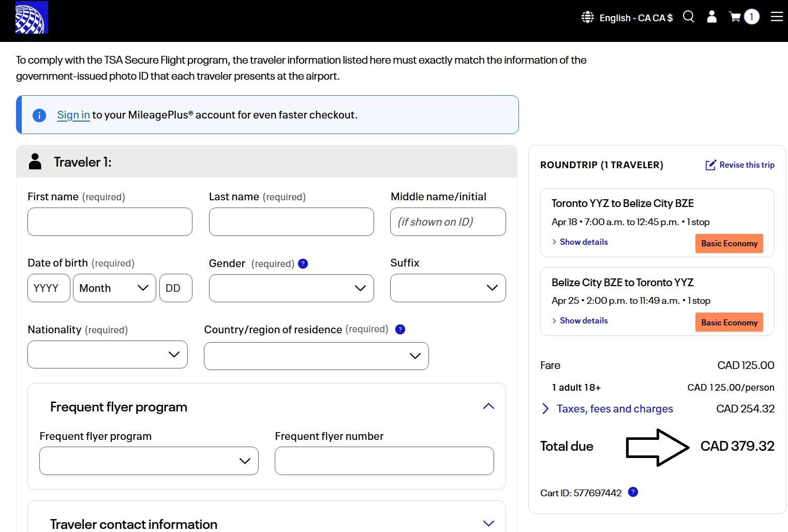This screenshot has width=788, height=532.
Task: Open the shopping cart icon
Action: click(735, 17)
